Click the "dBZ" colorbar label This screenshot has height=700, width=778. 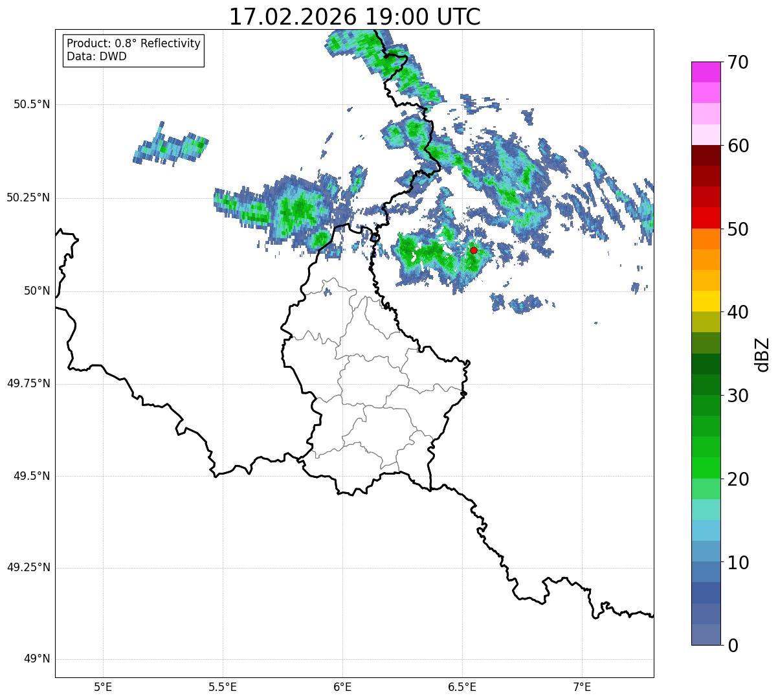pyautogui.click(x=762, y=354)
